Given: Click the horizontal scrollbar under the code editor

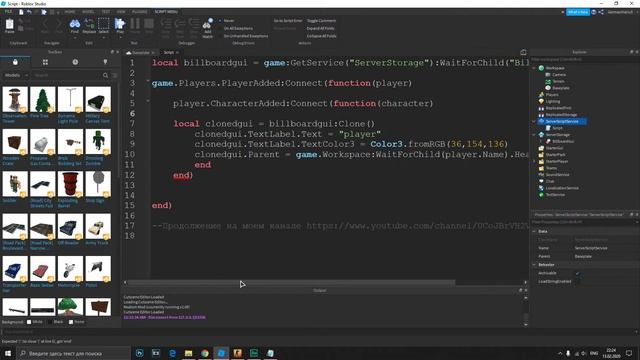Looking at the screenshot, I should pos(291,282).
